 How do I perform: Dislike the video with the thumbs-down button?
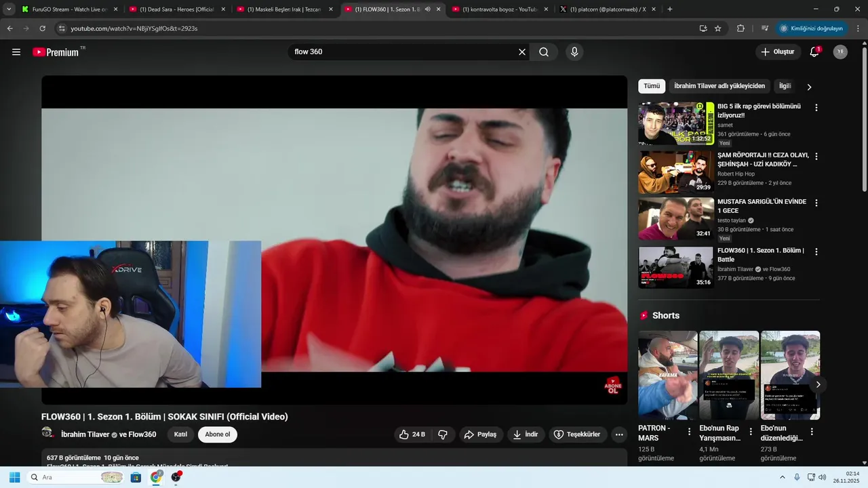tap(443, 434)
